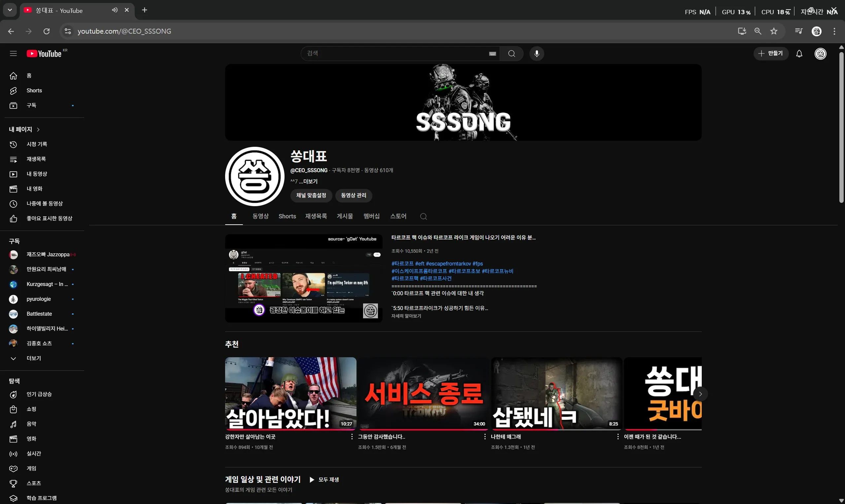
Task: Switch to the 동영상 tab
Action: (260, 216)
